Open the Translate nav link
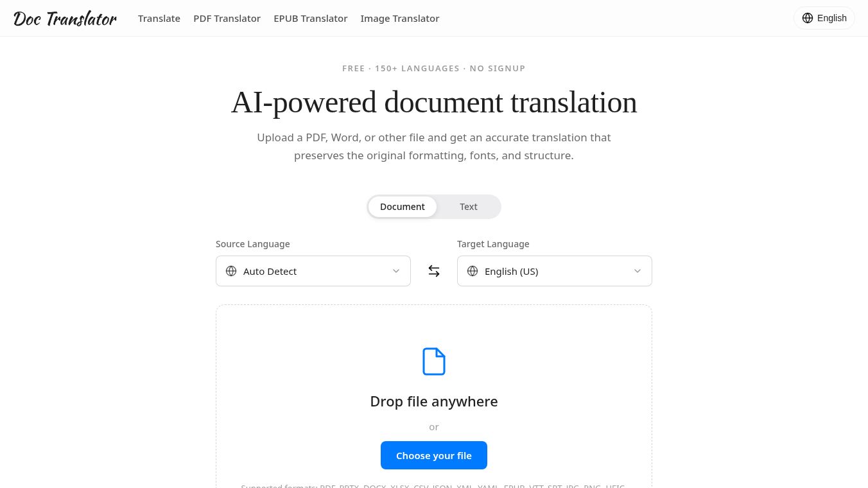Image resolution: width=868 pixels, height=488 pixels. 159,19
